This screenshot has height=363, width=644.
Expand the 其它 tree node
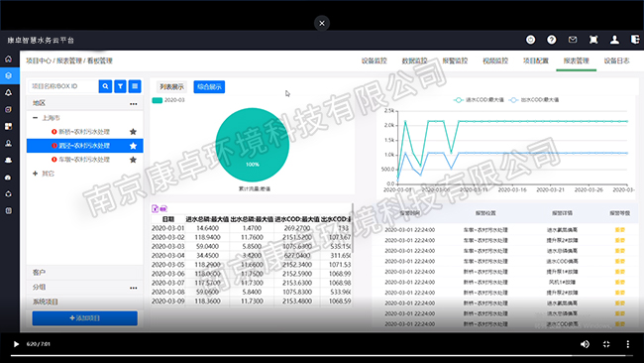[36, 174]
